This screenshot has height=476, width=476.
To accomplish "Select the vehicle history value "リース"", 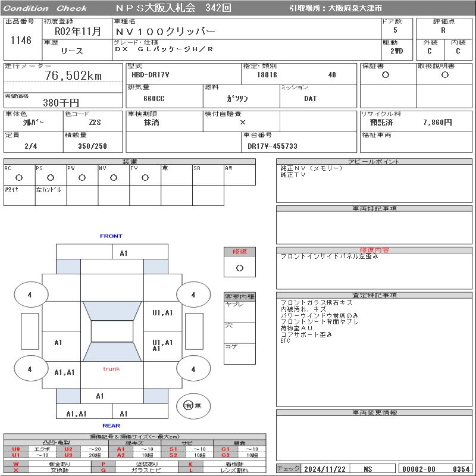I will pos(72,51).
